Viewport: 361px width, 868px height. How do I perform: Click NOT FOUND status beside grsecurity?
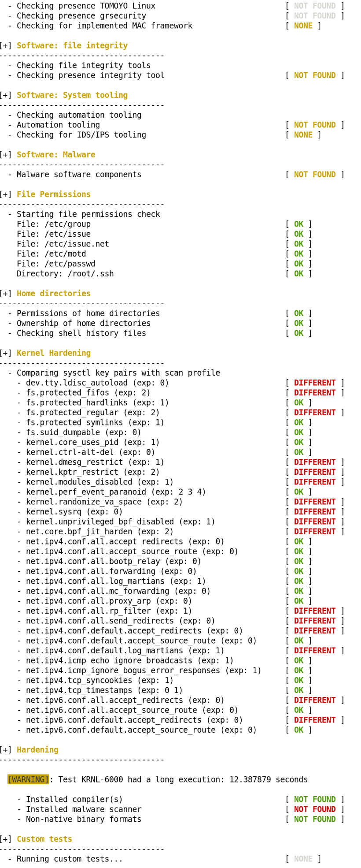point(314,16)
